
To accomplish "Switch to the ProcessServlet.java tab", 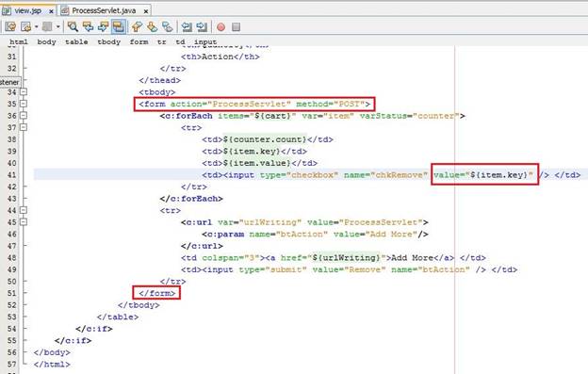I will 104,10.
